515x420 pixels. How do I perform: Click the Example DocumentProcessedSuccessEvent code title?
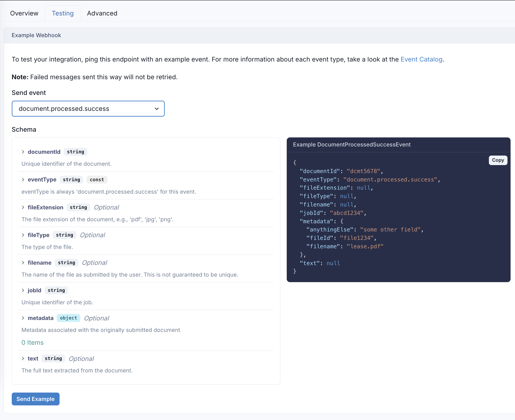click(x=351, y=144)
